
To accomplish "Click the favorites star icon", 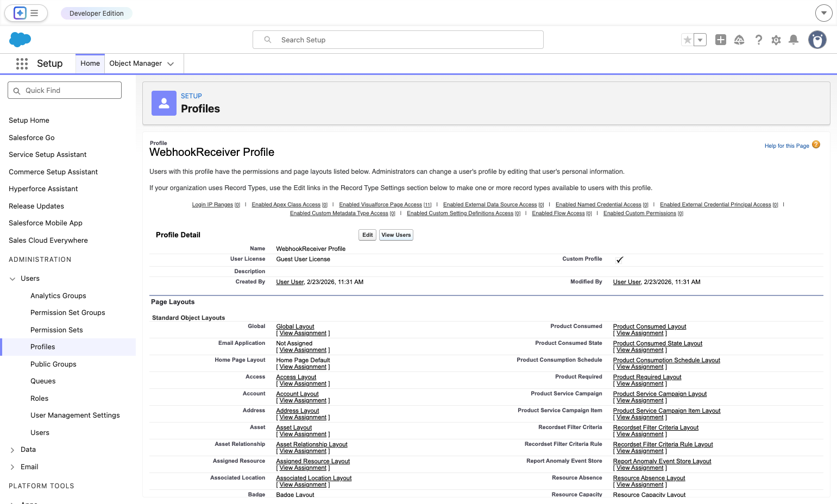I will (x=688, y=40).
